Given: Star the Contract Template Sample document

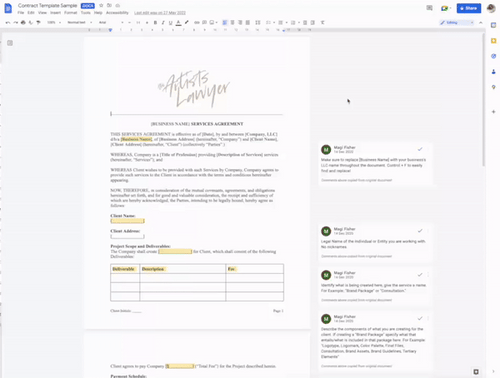Looking at the screenshot, I should click(x=101, y=6).
